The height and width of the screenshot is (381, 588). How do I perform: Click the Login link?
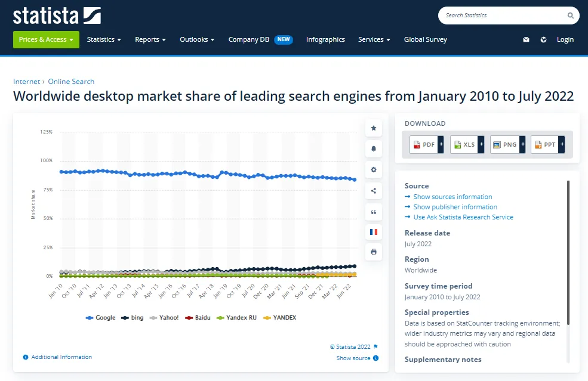565,40
